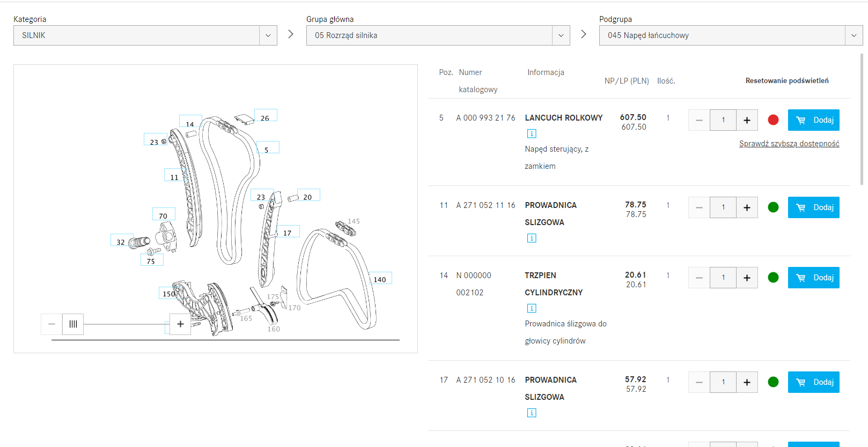Click the diagram zoom slider handle
The width and height of the screenshot is (868, 447).
point(73,324)
